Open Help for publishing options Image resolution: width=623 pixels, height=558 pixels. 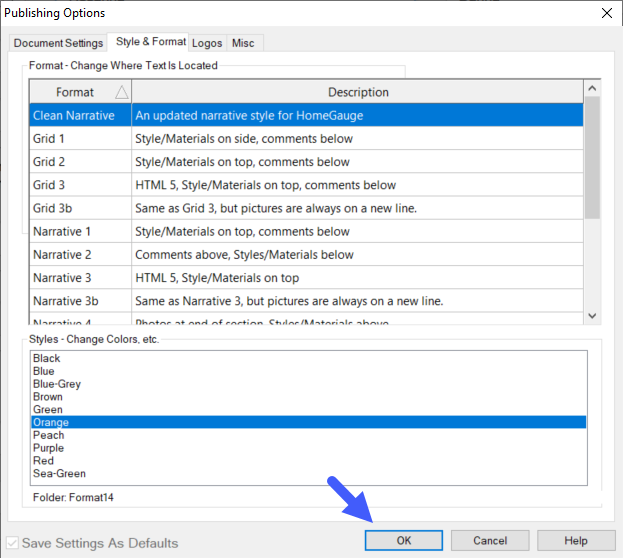[x=576, y=540]
